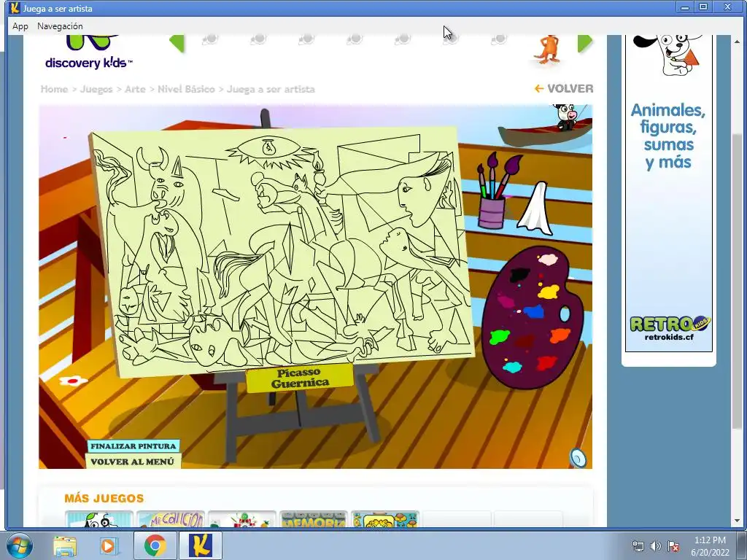Click the white flower on the deck
747x560 pixels.
[x=72, y=381]
